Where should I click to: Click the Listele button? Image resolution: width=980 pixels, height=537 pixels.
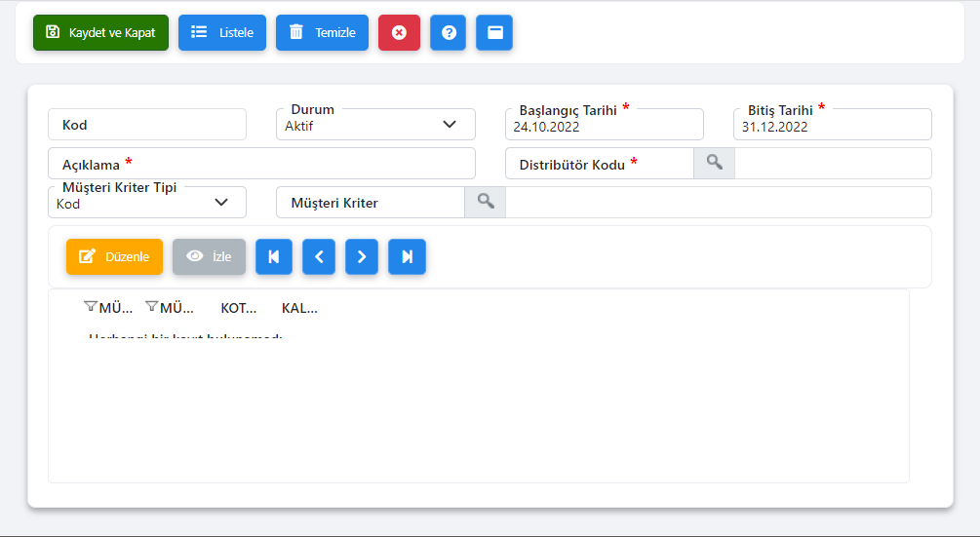[222, 32]
